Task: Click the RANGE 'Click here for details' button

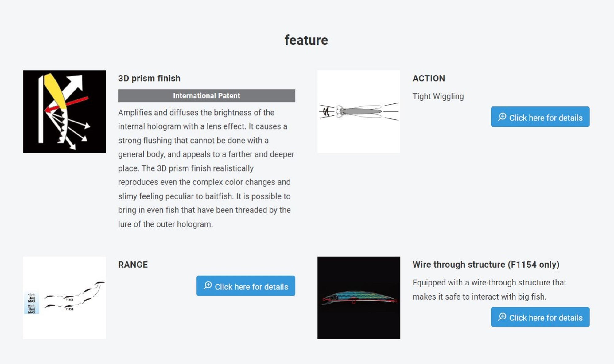Action: 246,286
